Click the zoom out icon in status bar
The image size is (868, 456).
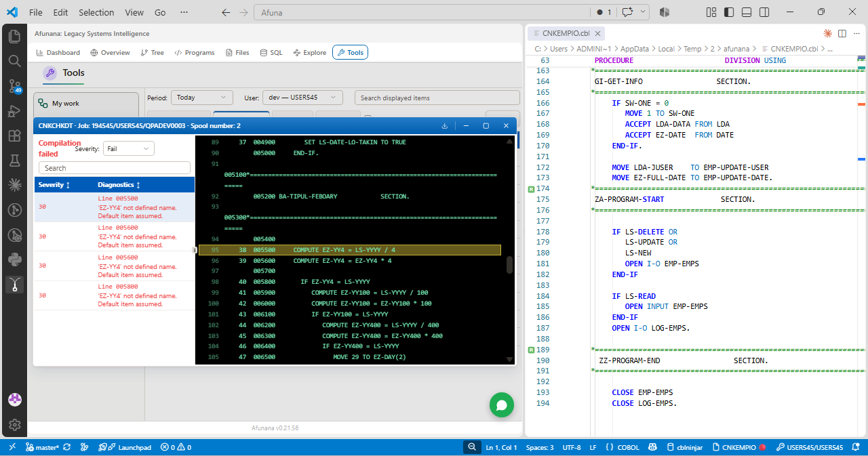pyautogui.click(x=471, y=447)
